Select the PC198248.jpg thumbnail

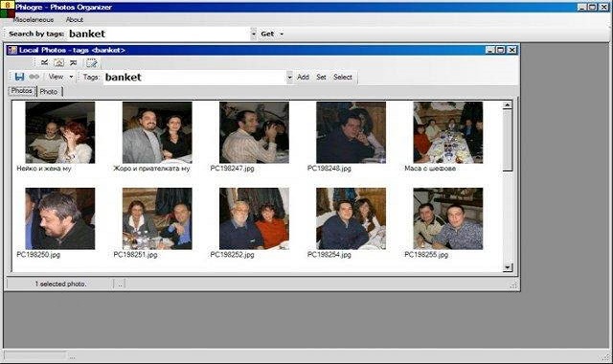point(352,132)
